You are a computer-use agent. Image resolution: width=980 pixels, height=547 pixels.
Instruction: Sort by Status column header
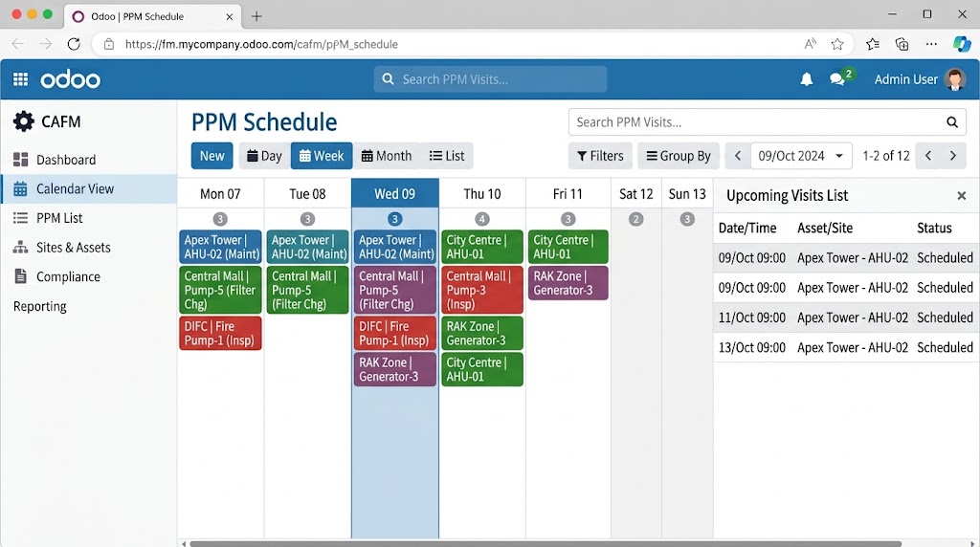(934, 228)
